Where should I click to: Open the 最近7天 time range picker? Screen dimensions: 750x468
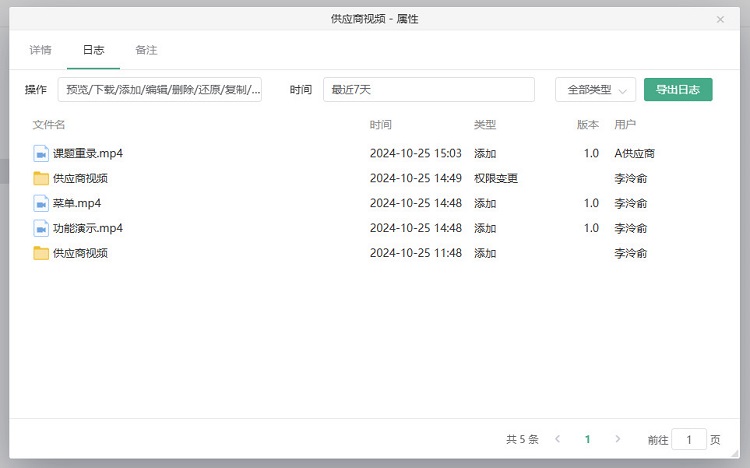pyautogui.click(x=428, y=90)
